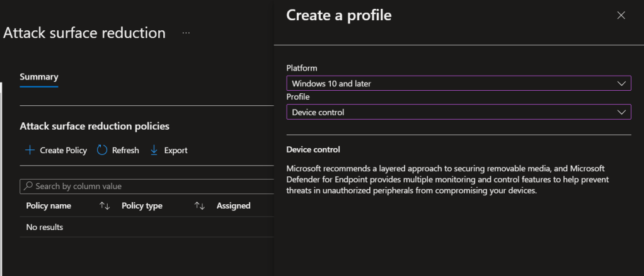Screen dimensions: 644x276
Task: Open the ellipsis menu beside Attack surface reduction
Action: tap(185, 33)
